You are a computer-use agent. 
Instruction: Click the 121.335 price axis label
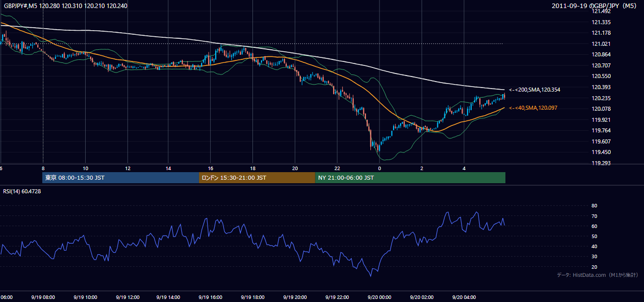(x=601, y=22)
